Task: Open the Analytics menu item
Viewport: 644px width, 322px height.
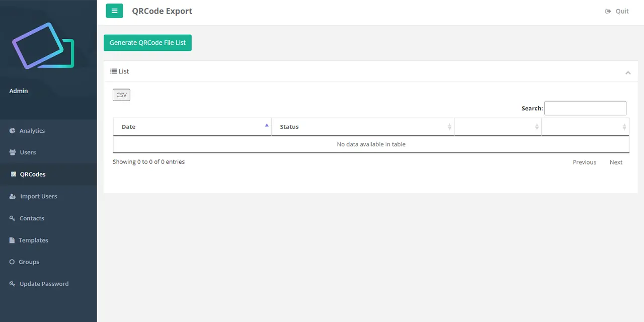Action: tap(32, 131)
